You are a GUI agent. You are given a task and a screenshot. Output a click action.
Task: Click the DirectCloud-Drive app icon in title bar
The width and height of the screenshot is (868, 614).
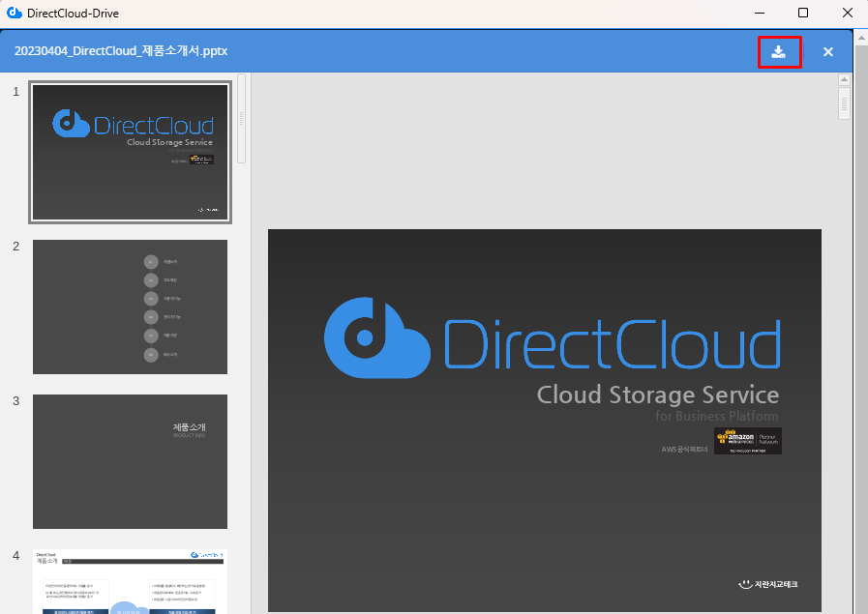click(14, 14)
